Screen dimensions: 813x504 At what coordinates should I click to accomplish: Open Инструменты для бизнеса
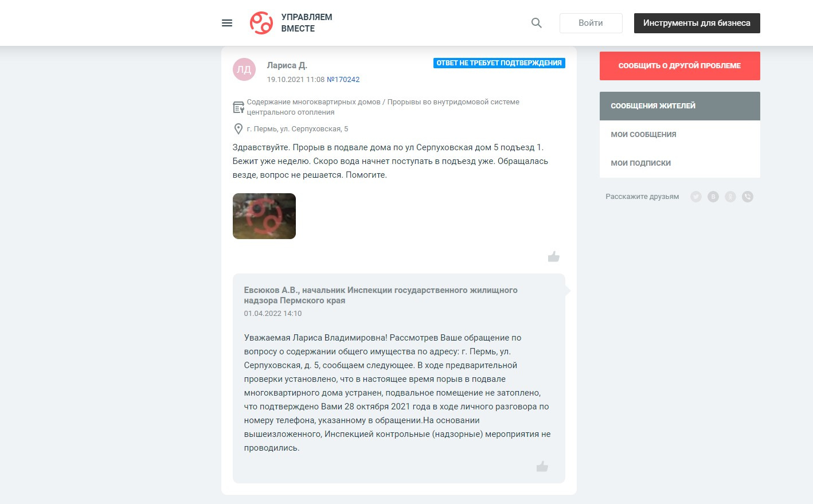click(x=697, y=23)
